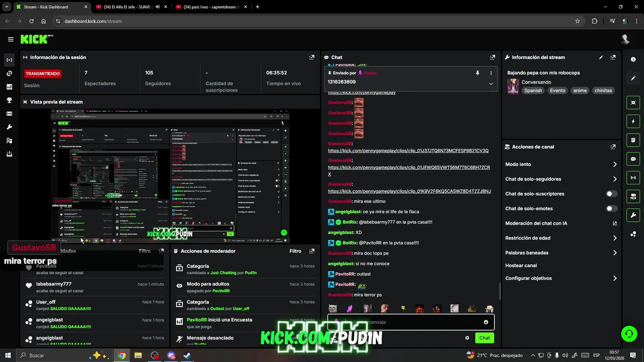Screen dimensions: 644x362
Task: Open pinned message three-dot options
Action: [x=491, y=73]
